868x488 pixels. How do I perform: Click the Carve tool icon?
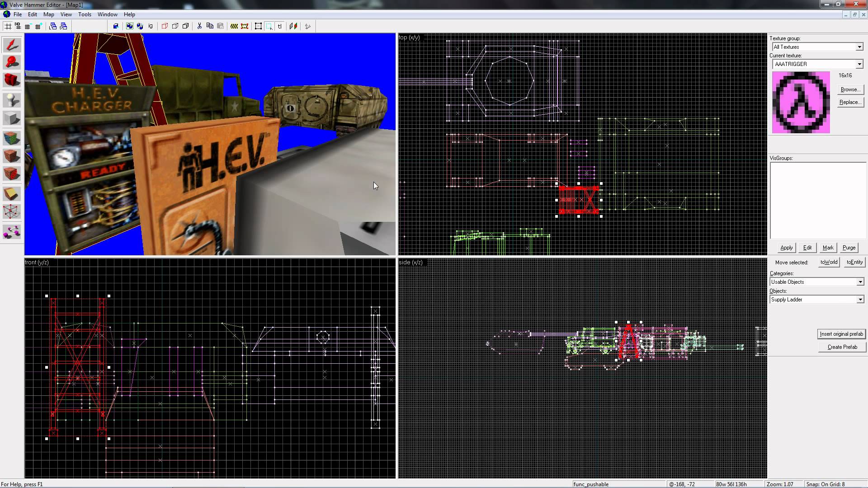116,26
